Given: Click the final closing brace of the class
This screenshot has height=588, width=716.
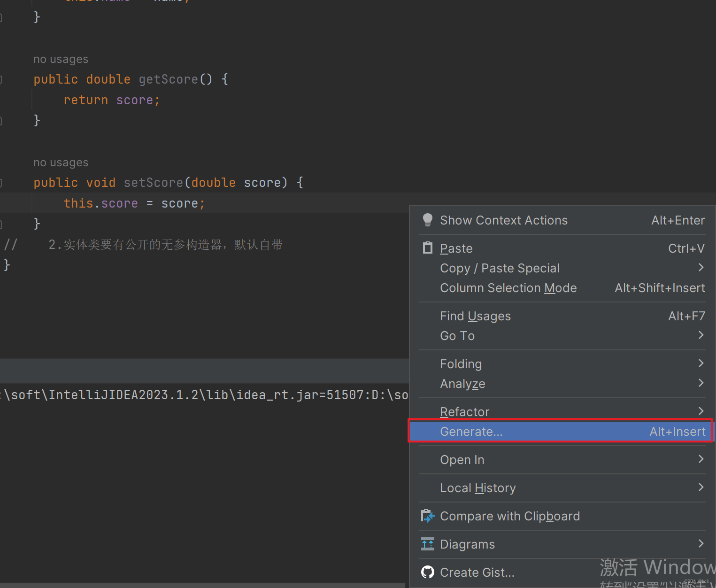Looking at the screenshot, I should pyautogui.click(x=7, y=265).
